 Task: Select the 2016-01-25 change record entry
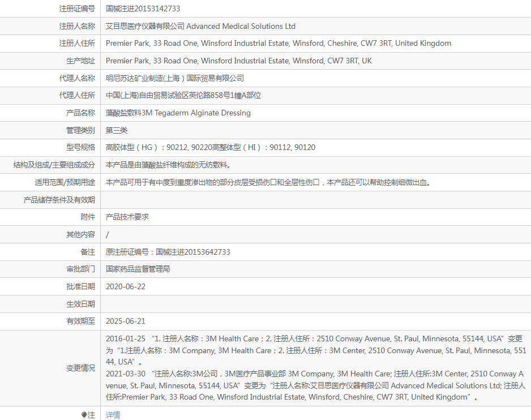click(x=316, y=350)
